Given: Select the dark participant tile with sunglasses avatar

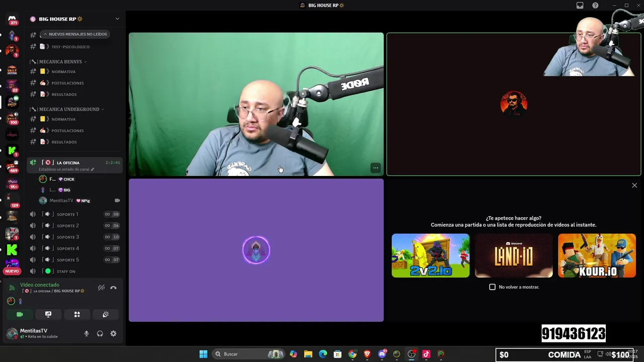Looking at the screenshot, I should click(x=514, y=104).
